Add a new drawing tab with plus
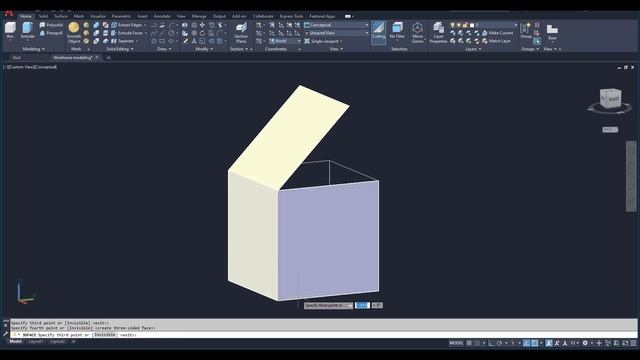Image resolution: width=640 pixels, height=360 pixels. pos(109,58)
